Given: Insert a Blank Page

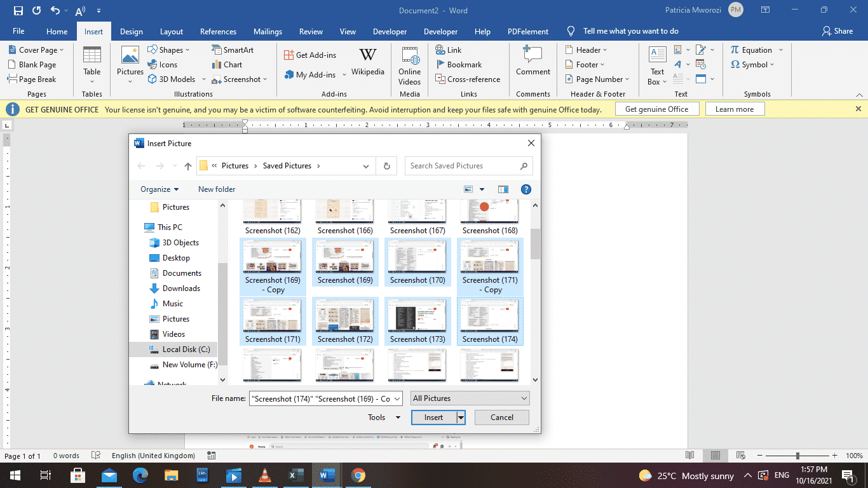Looking at the screenshot, I should coord(32,65).
